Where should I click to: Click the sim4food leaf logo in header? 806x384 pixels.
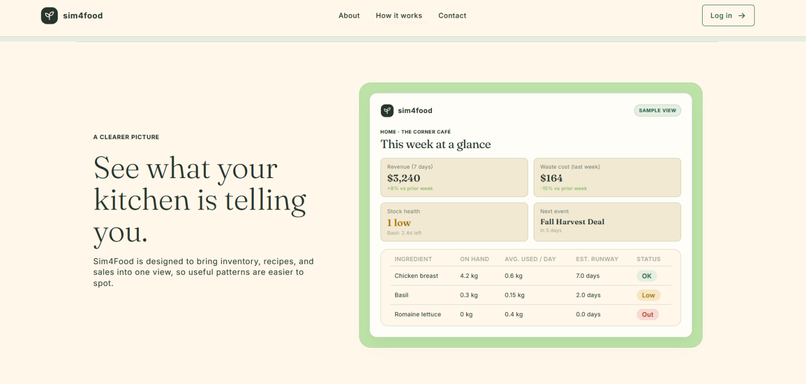49,15
